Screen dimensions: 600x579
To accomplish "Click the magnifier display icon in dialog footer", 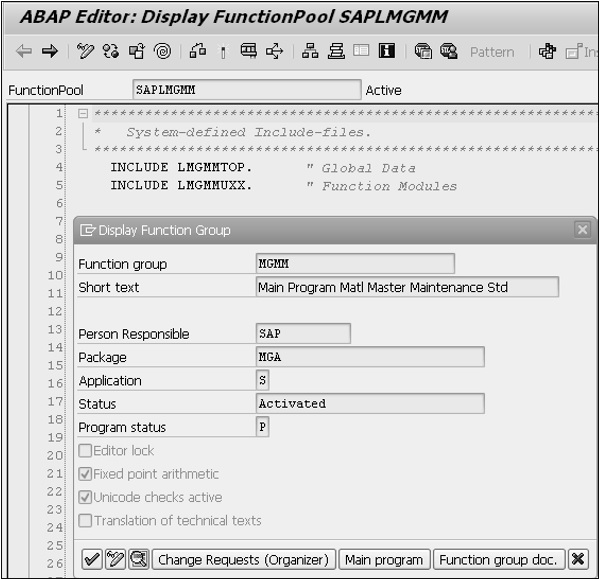I will (x=139, y=560).
